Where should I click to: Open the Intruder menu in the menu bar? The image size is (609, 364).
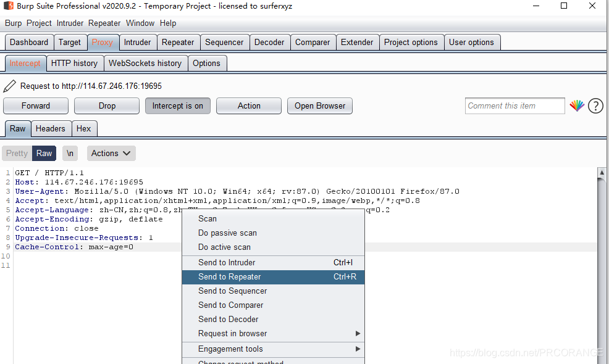[70, 23]
